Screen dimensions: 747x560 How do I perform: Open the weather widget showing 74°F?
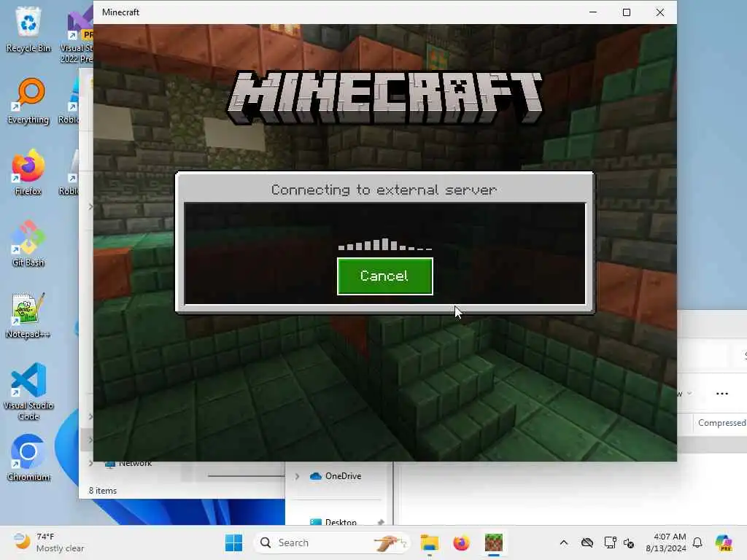click(49, 542)
